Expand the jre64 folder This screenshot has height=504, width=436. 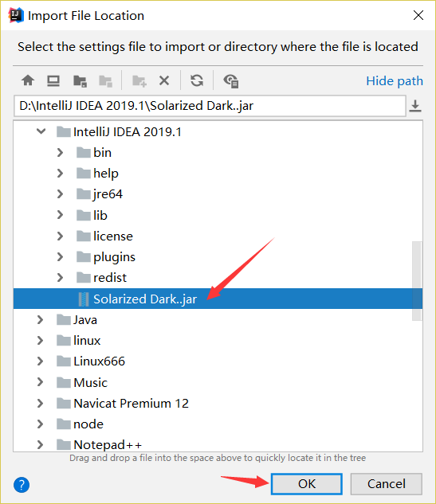click(x=60, y=193)
